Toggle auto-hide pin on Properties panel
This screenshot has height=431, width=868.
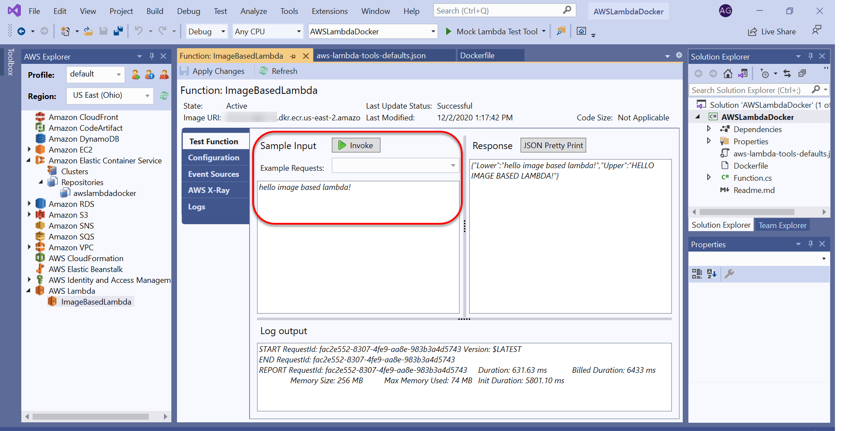(x=810, y=244)
